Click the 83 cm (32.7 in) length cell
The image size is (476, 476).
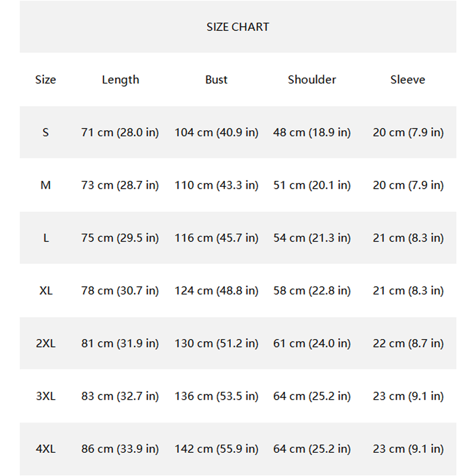pyautogui.click(x=120, y=396)
